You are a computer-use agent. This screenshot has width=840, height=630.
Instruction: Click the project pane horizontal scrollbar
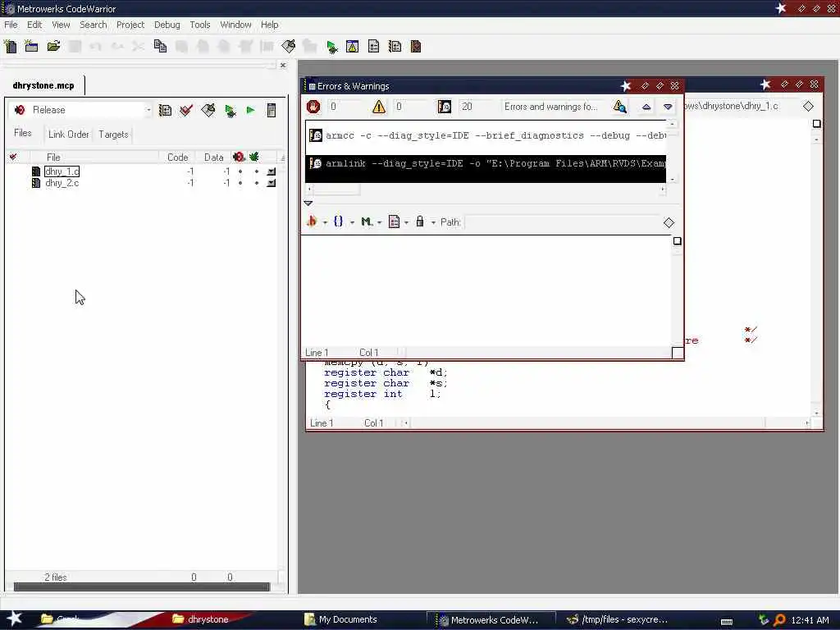point(141,587)
